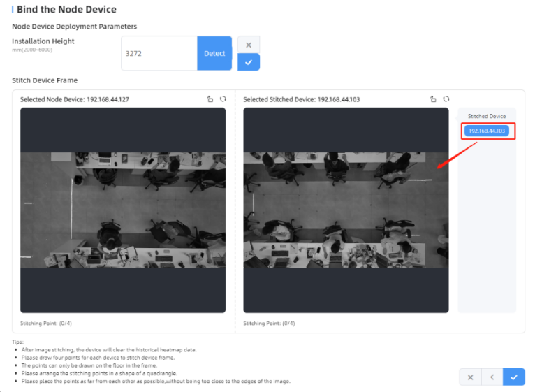Confirm installation height with the blue checkmark

click(x=249, y=62)
